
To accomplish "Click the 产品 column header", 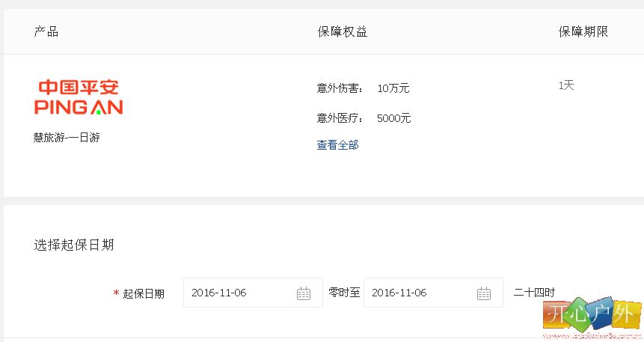I will point(46,31).
